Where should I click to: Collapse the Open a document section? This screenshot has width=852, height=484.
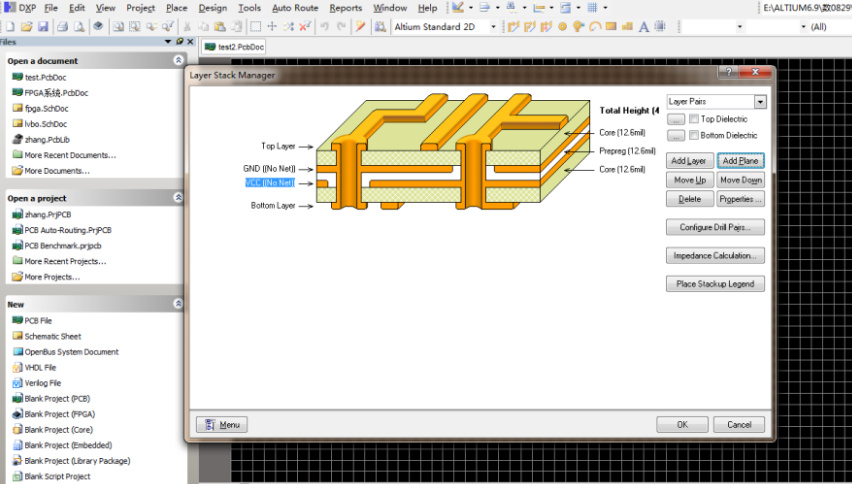click(178, 60)
